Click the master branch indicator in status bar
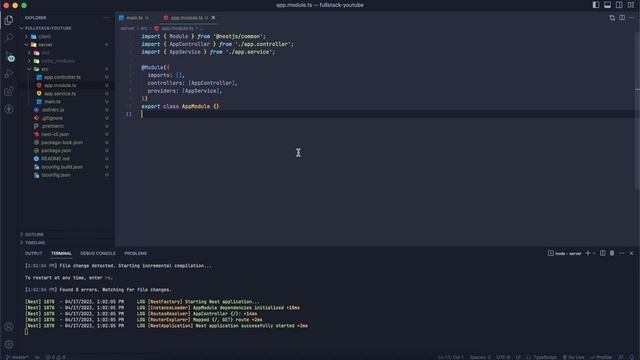The width and height of the screenshot is (640, 360). tap(17, 357)
